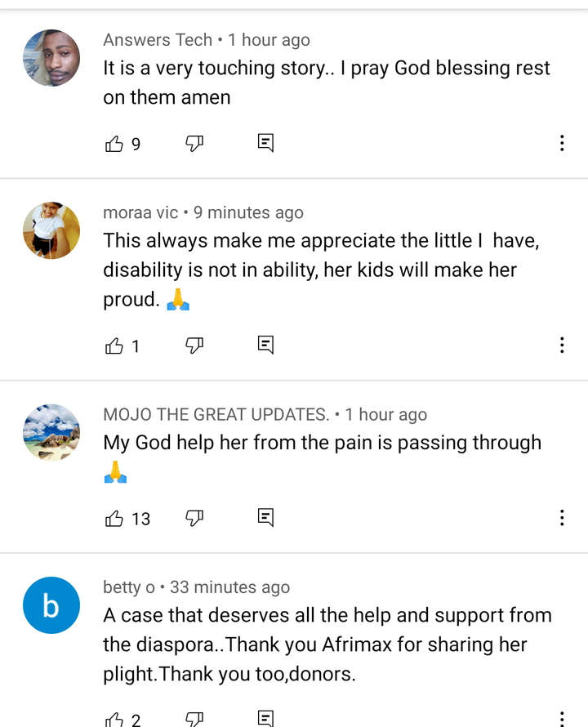Viewport: 588px width, 727px height.
Task: Dislike moraa vic's comment
Action: coord(194,346)
